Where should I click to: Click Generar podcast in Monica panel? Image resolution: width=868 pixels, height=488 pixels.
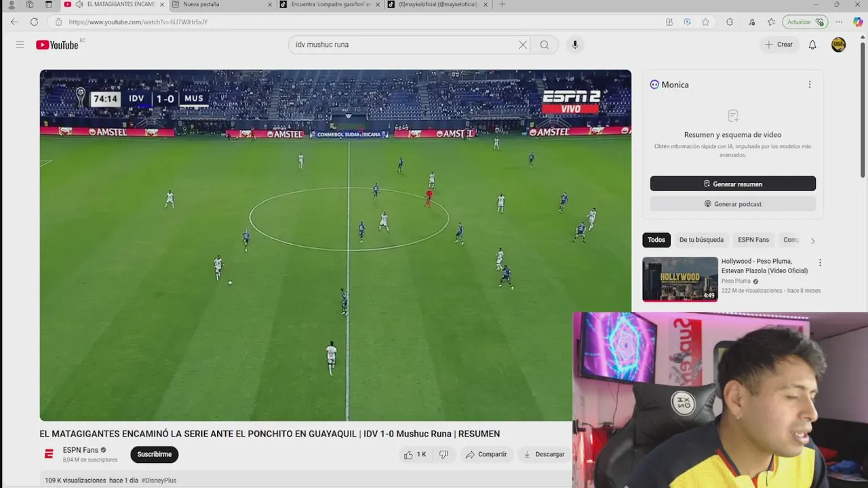733,204
